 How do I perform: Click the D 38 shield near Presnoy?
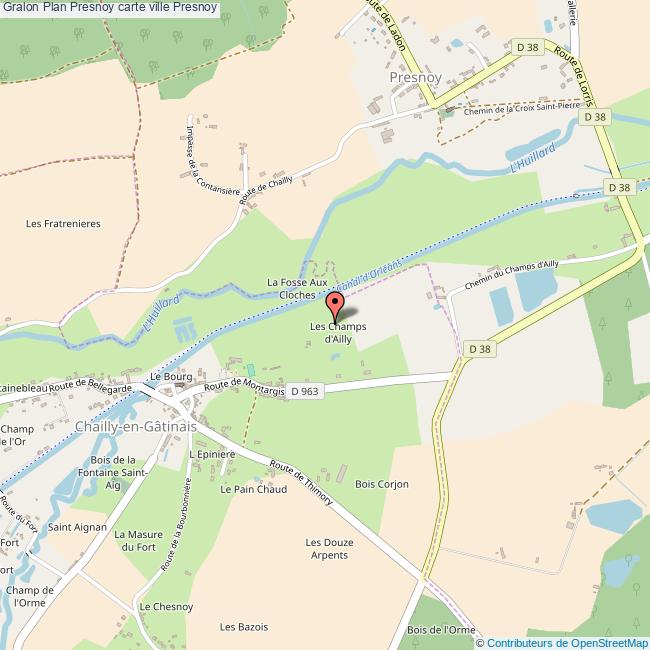pyautogui.click(x=527, y=47)
